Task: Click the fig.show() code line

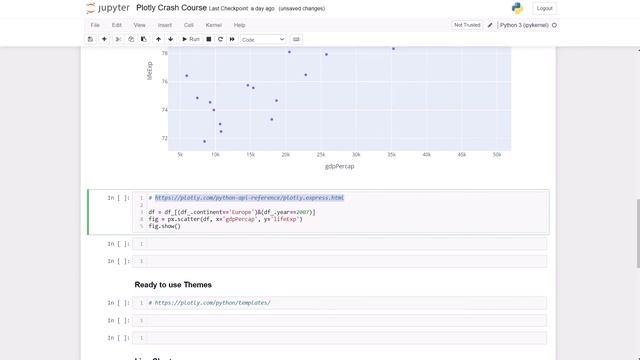Action: coord(164,226)
